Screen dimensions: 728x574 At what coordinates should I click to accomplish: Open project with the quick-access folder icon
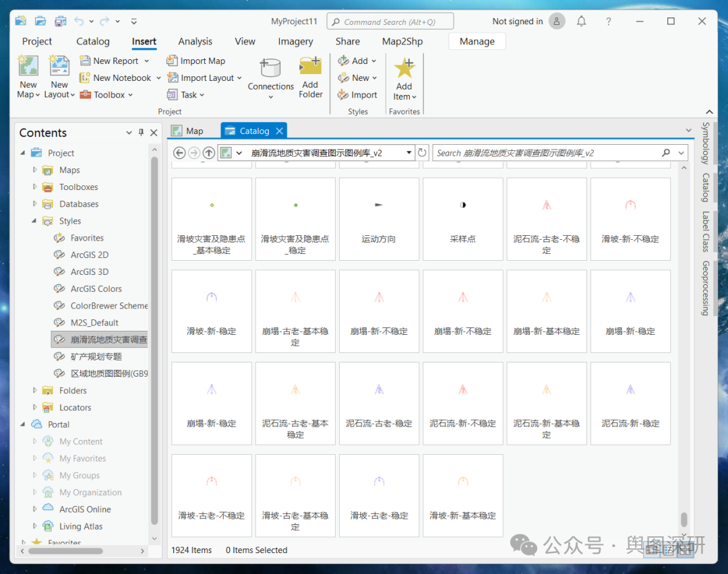pyautogui.click(x=40, y=21)
